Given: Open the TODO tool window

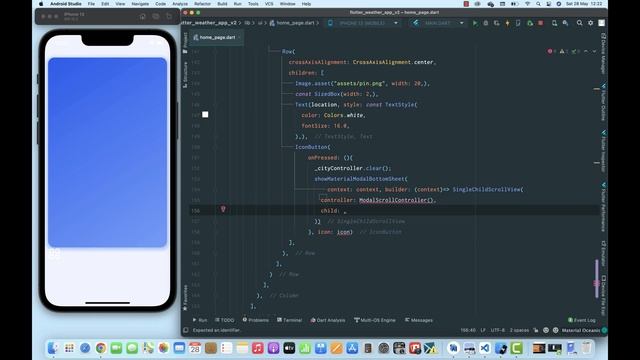Looking at the screenshot, I should coord(224,320).
